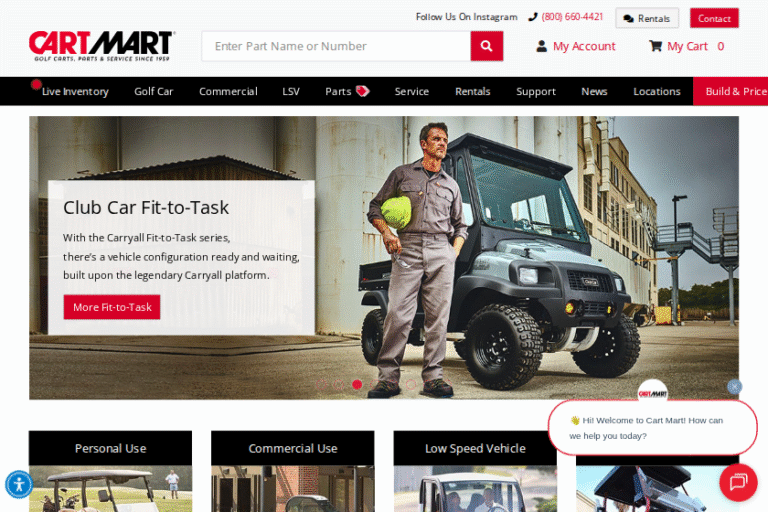Open Live Inventory menu
Image resolution: width=768 pixels, height=512 pixels.
click(x=75, y=92)
